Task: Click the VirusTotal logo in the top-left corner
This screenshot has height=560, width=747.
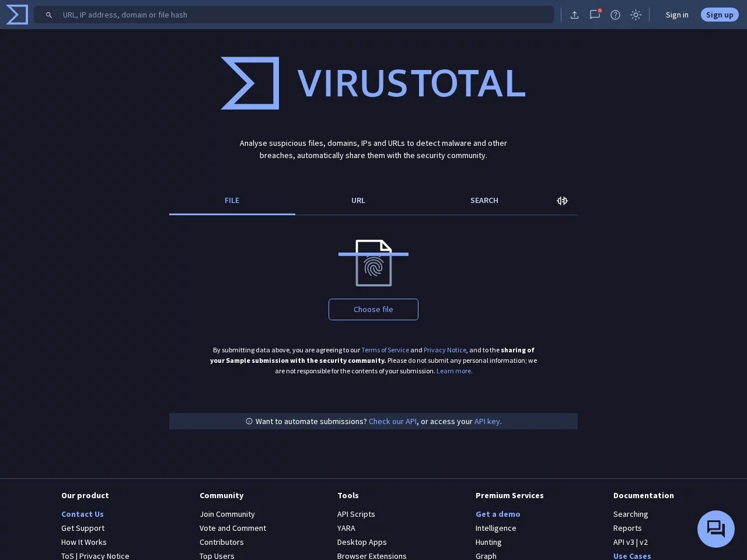Action: click(16, 15)
